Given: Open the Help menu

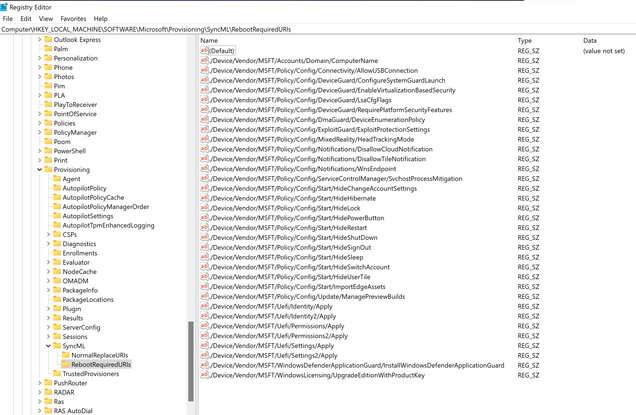Looking at the screenshot, I should (x=101, y=19).
